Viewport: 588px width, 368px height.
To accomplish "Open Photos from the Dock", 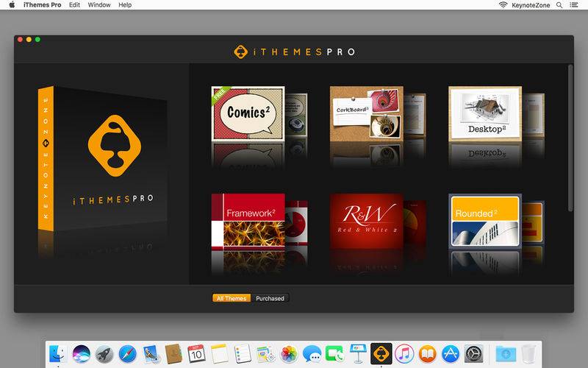I will point(289,354).
